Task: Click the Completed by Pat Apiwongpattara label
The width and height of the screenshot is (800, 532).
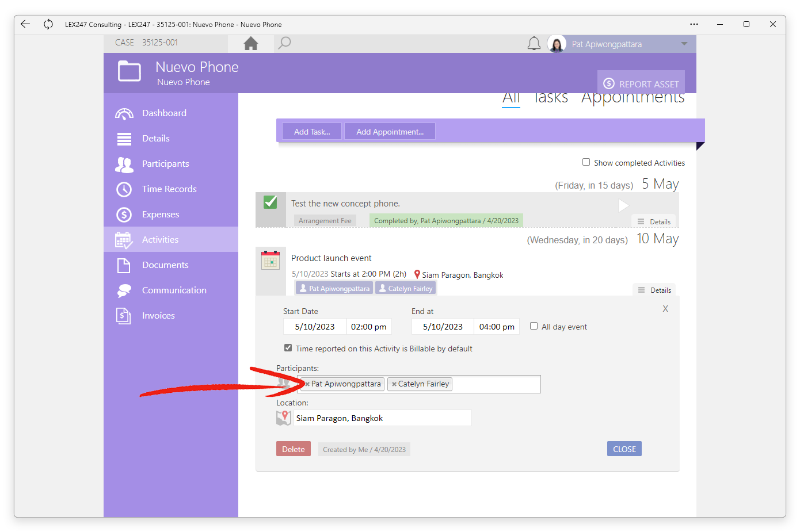Action: [x=446, y=221]
